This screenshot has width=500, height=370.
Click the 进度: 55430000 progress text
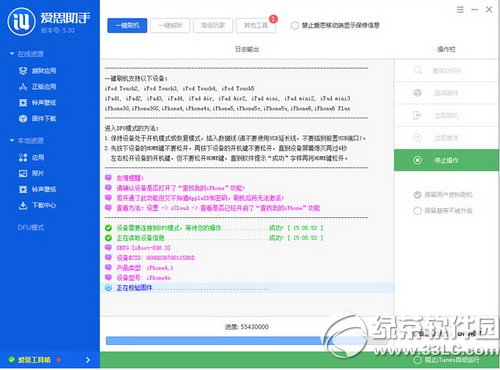tap(247, 327)
